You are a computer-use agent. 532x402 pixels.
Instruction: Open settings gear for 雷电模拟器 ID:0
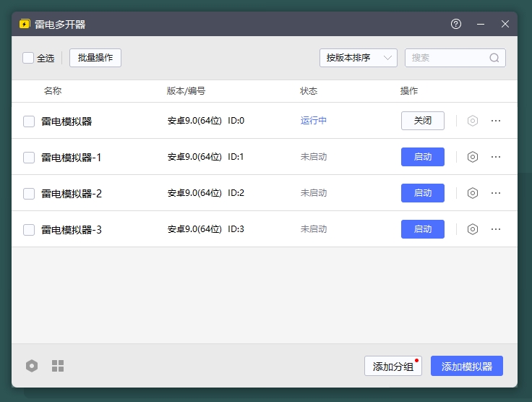coord(473,121)
